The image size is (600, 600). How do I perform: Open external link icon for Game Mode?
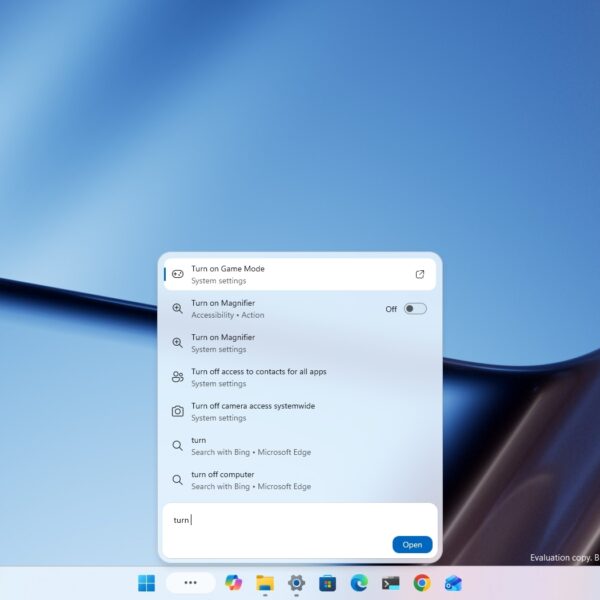pyautogui.click(x=420, y=274)
